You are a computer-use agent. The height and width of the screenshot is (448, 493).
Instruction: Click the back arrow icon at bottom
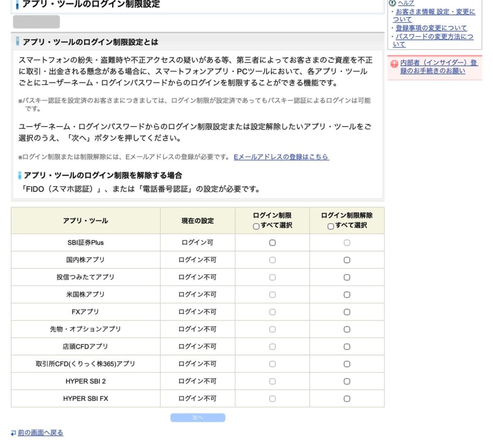[13, 433]
